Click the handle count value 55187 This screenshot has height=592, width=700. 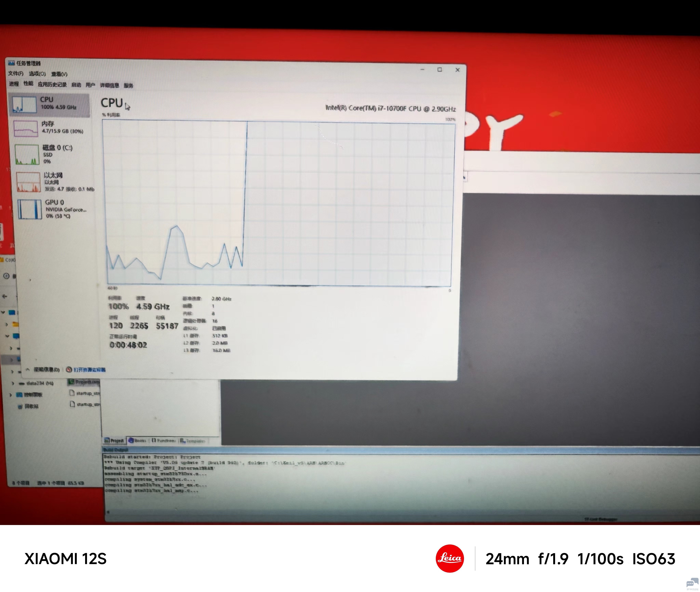[x=167, y=326]
